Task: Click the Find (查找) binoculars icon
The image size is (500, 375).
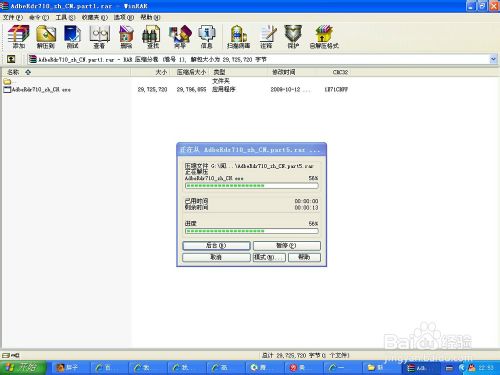Action: pos(152,37)
